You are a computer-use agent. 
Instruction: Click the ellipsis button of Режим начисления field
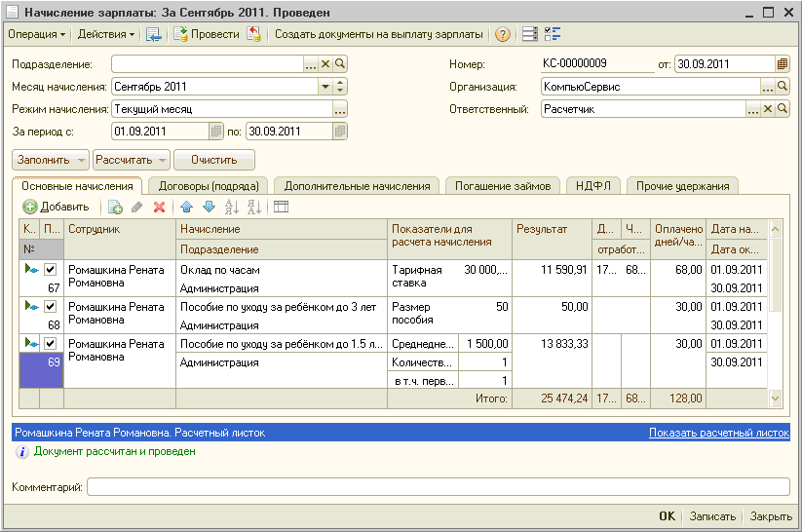pos(340,109)
